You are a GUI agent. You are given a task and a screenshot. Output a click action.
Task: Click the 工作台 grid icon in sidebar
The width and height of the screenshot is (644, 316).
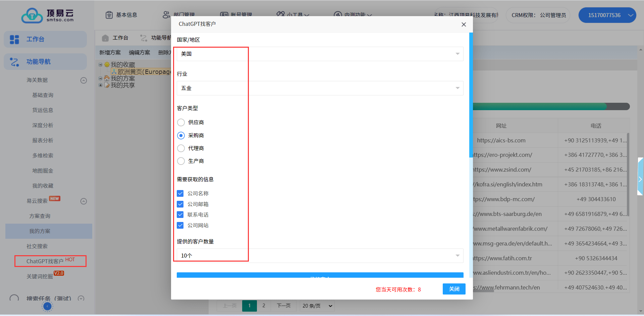tap(14, 39)
